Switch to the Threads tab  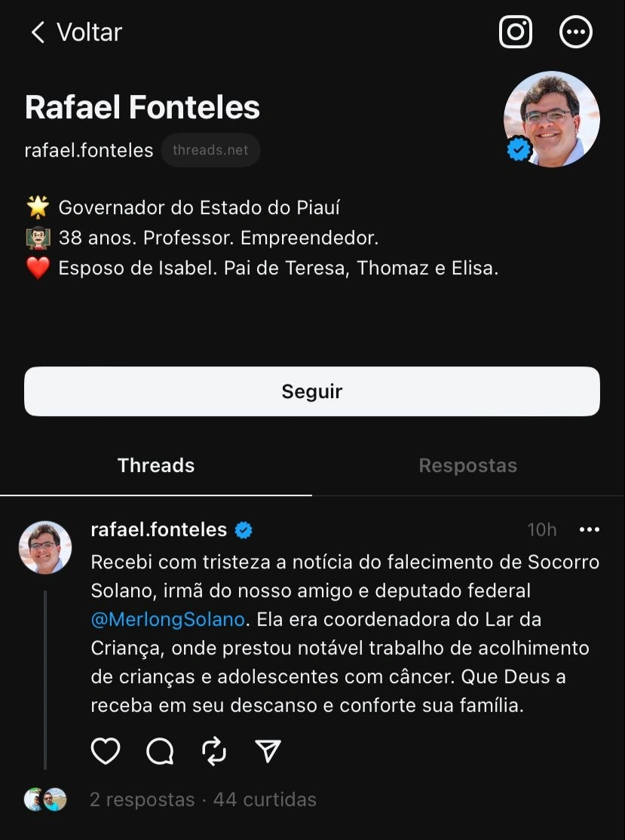pos(156,465)
